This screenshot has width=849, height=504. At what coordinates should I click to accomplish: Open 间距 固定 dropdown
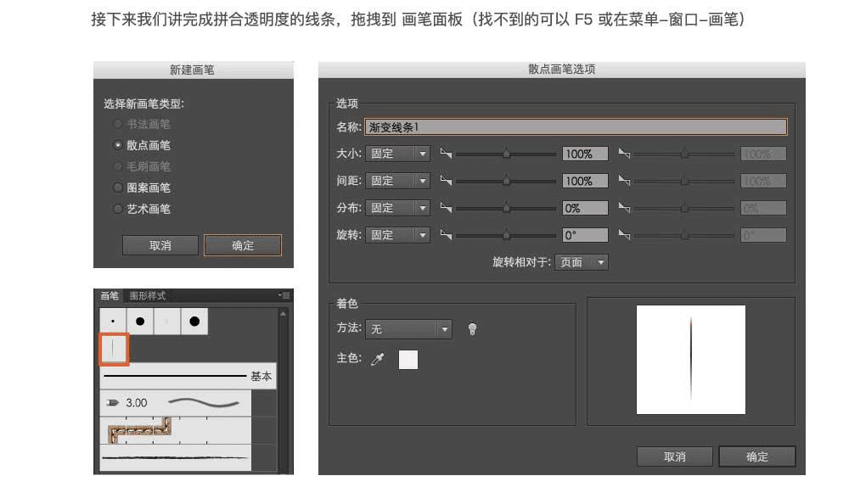(x=398, y=181)
